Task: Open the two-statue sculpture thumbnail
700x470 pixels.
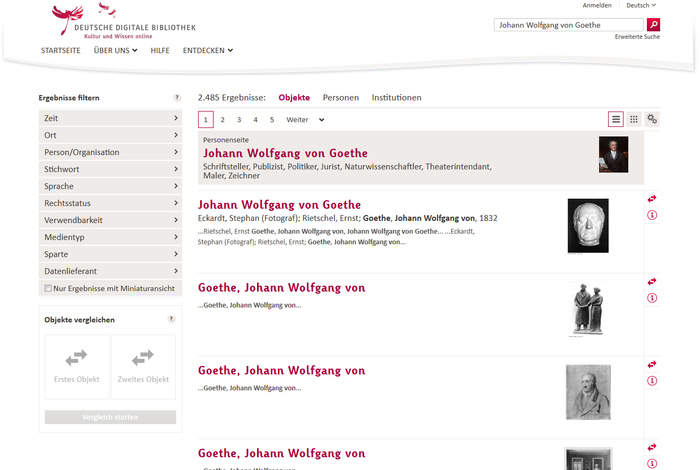Action: pos(588,309)
